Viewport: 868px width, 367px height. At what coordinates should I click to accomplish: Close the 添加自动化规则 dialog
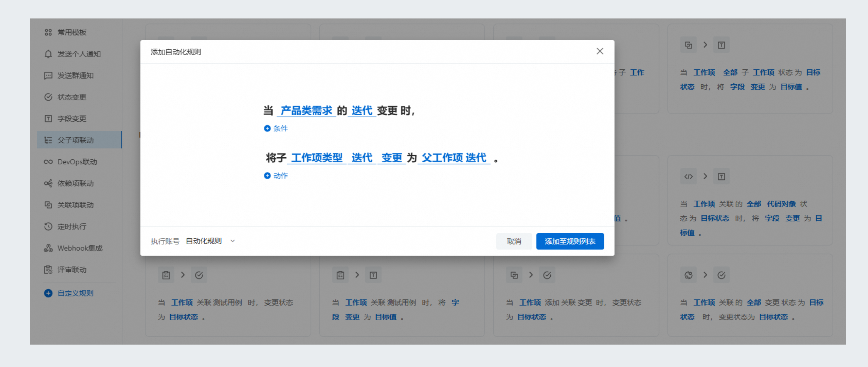[x=600, y=51]
